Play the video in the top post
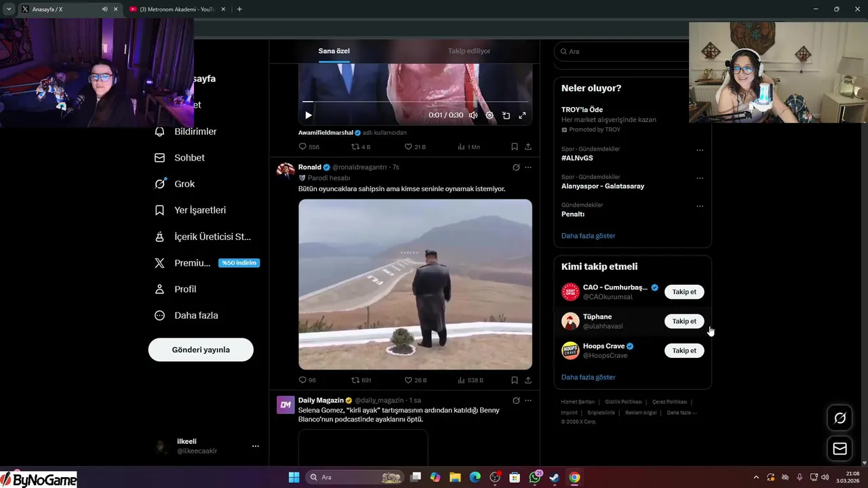868x488 pixels. pyautogui.click(x=309, y=115)
